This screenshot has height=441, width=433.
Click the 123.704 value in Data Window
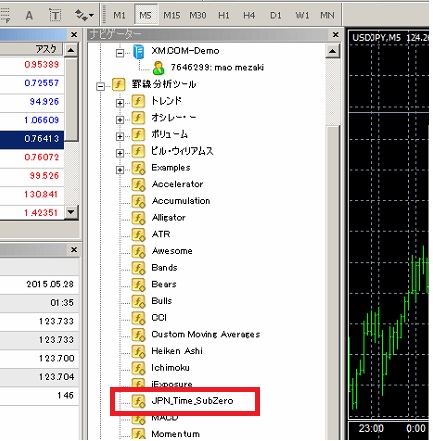tap(56, 377)
